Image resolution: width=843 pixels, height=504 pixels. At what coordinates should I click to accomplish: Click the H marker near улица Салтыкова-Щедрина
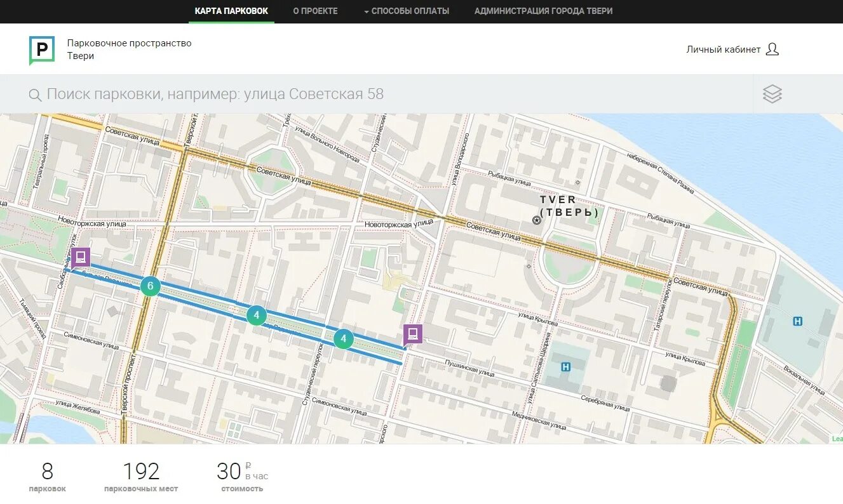pyautogui.click(x=566, y=366)
